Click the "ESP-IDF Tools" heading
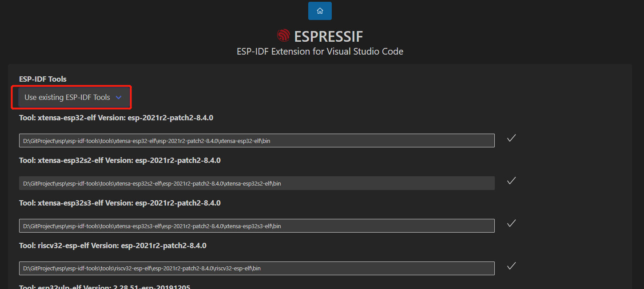Screen dimensions: 644x289 coord(42,79)
